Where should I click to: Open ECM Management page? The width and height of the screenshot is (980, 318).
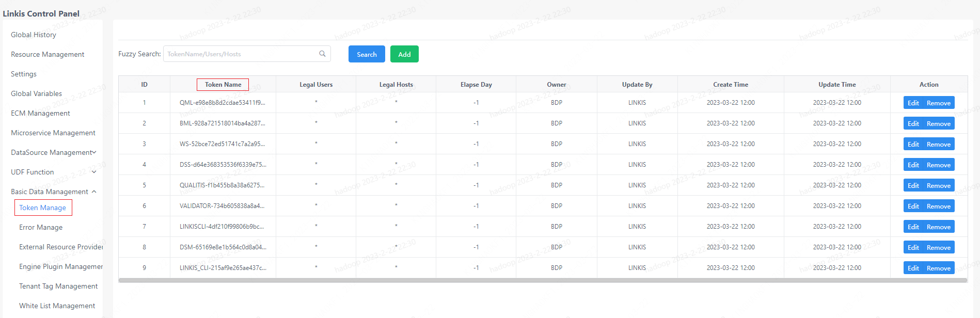coord(40,113)
